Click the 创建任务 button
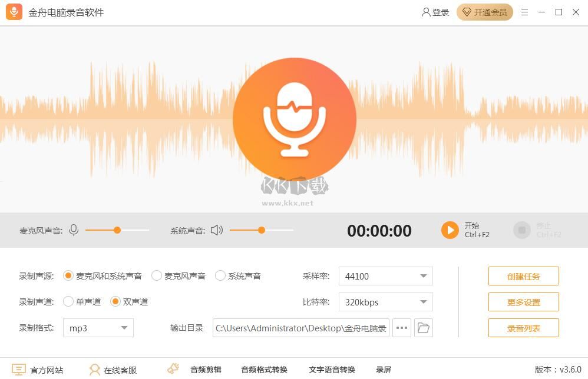 pos(523,275)
